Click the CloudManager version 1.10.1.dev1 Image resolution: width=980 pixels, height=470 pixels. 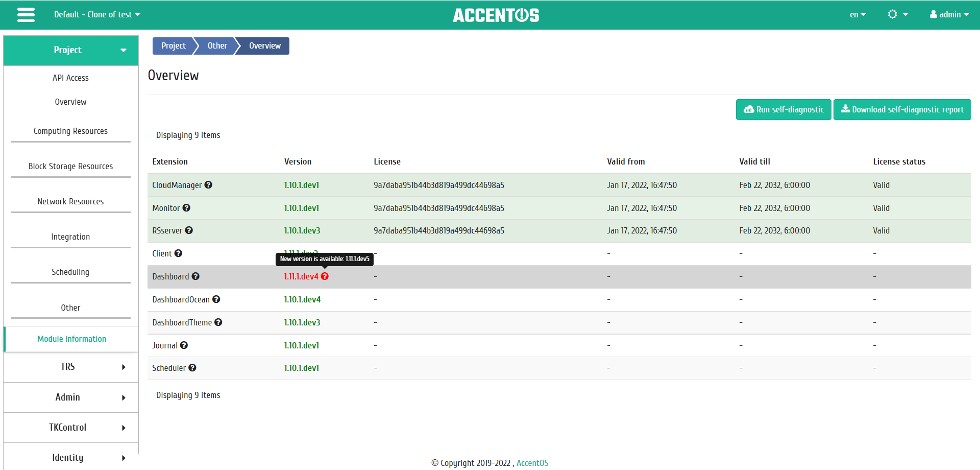(x=302, y=185)
